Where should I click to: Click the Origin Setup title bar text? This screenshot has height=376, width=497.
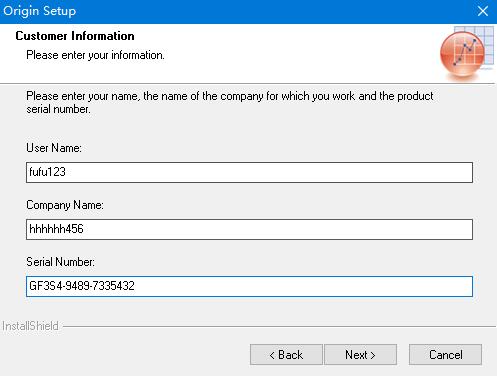pos(39,11)
